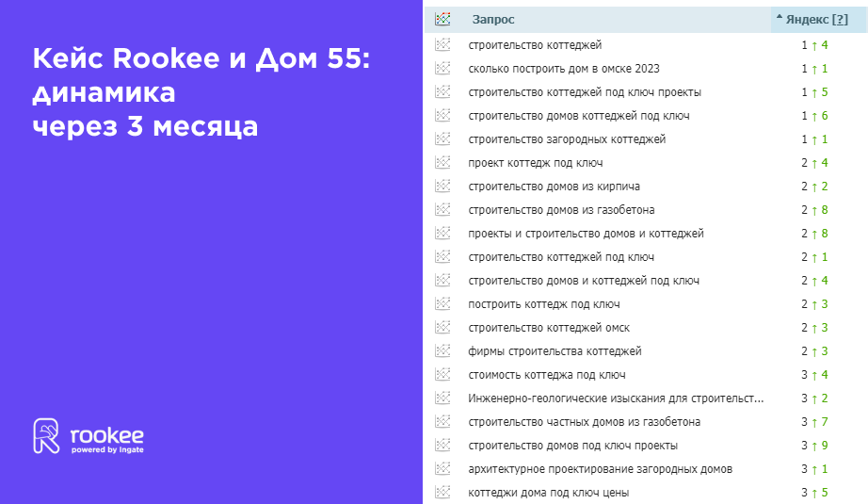Select query "строительство коттеджей под ключ проекты"

click(585, 92)
